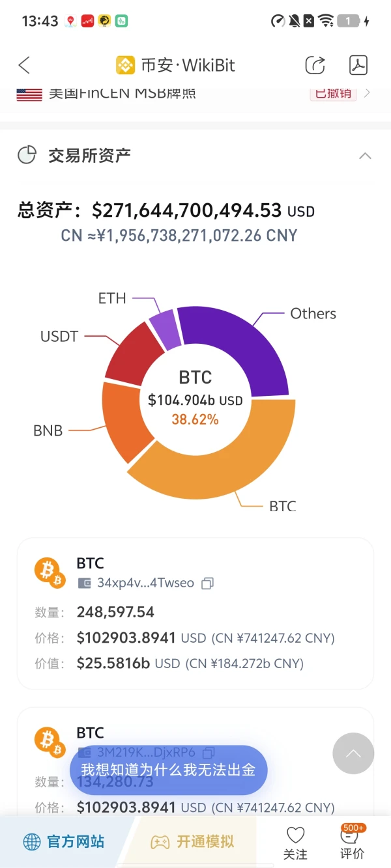The height and width of the screenshot is (868, 391).
Task: Select the orange BNB donut segment
Action: click(122, 423)
